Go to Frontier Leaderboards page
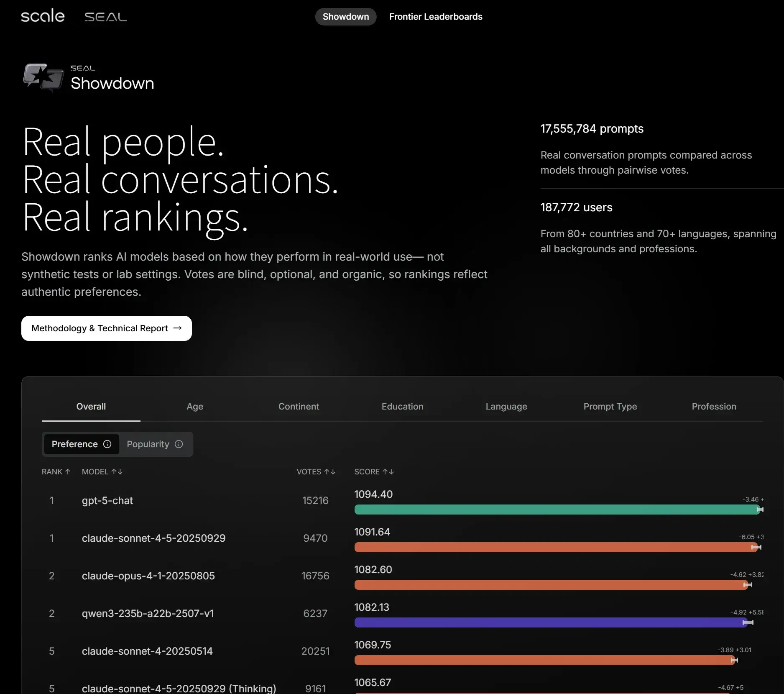784x694 pixels. (x=435, y=17)
